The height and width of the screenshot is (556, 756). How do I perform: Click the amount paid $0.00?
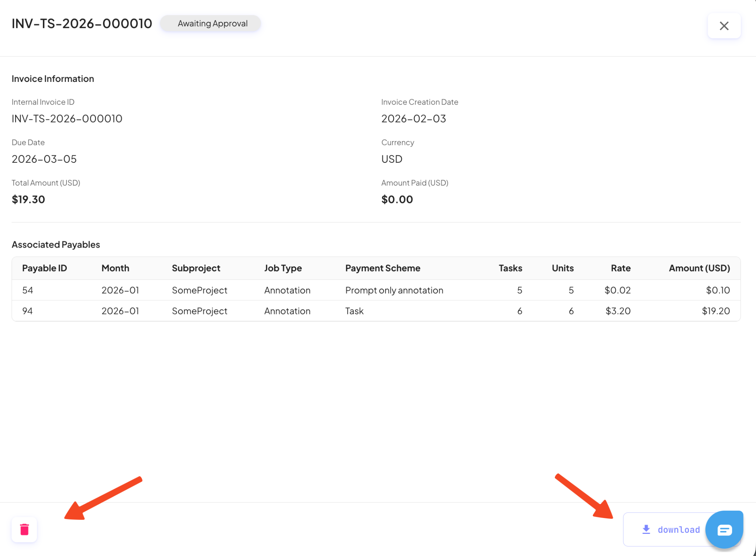tap(397, 200)
